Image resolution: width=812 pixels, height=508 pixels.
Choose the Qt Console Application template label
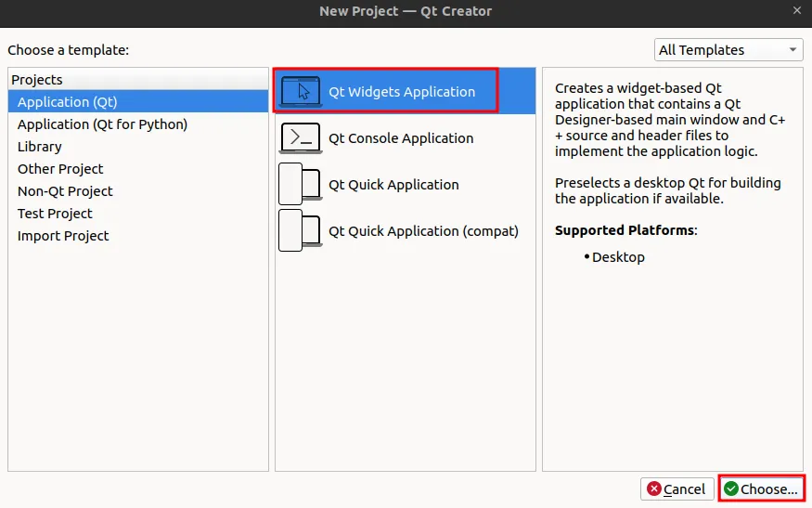click(x=401, y=138)
